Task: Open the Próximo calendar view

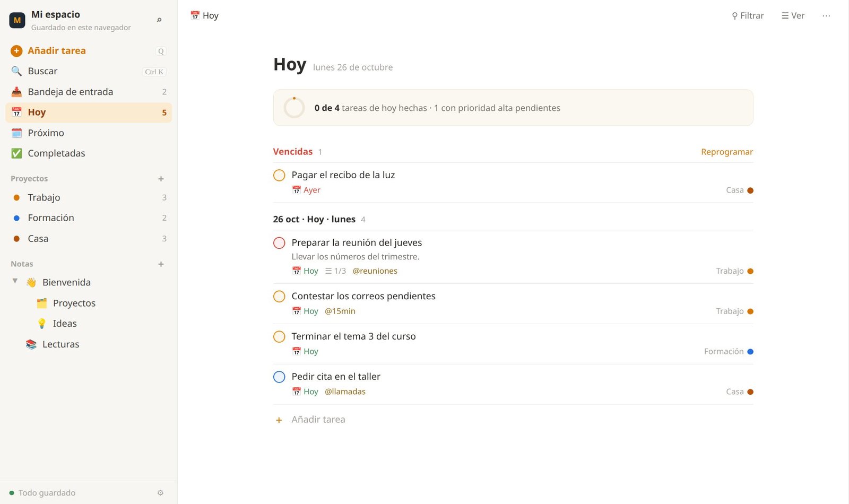Action: (x=89, y=133)
